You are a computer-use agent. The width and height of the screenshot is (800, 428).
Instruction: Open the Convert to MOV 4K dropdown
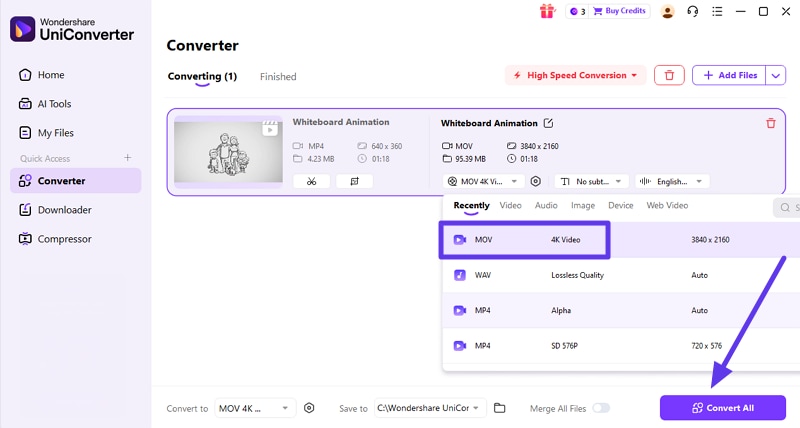point(255,408)
